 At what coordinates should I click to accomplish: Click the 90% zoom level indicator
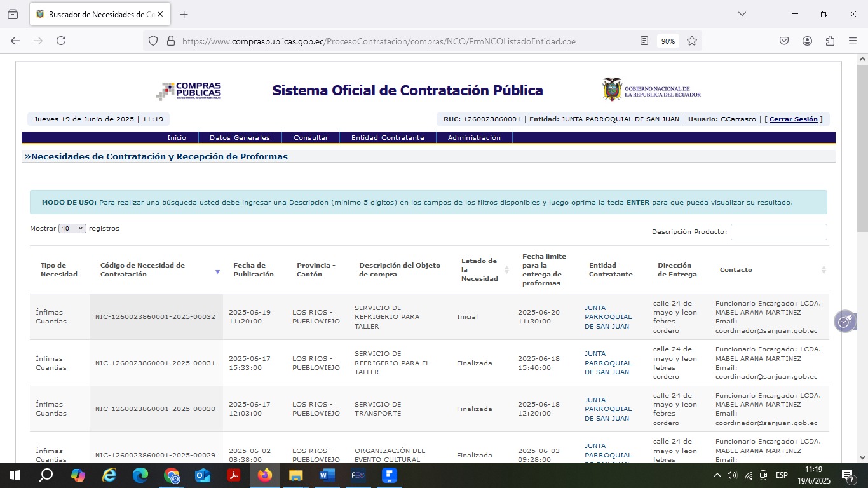pos(668,41)
